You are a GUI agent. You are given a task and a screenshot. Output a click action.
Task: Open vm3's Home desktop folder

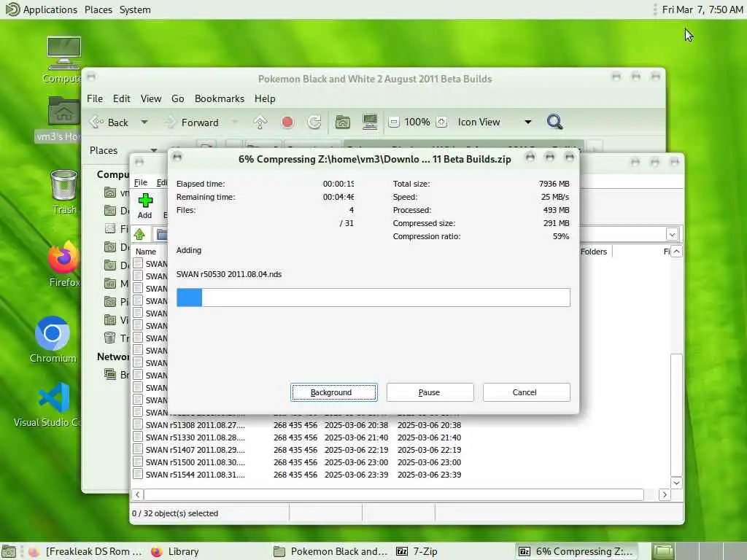[x=60, y=119]
